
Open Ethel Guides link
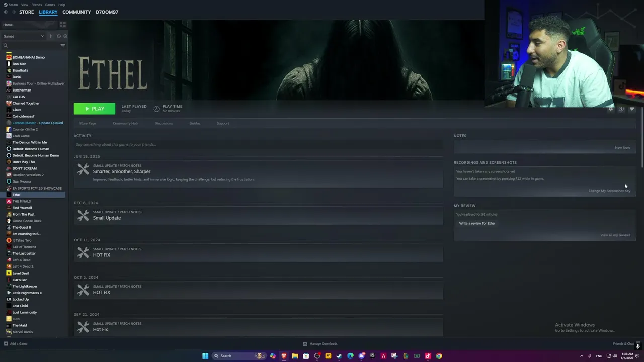click(195, 123)
